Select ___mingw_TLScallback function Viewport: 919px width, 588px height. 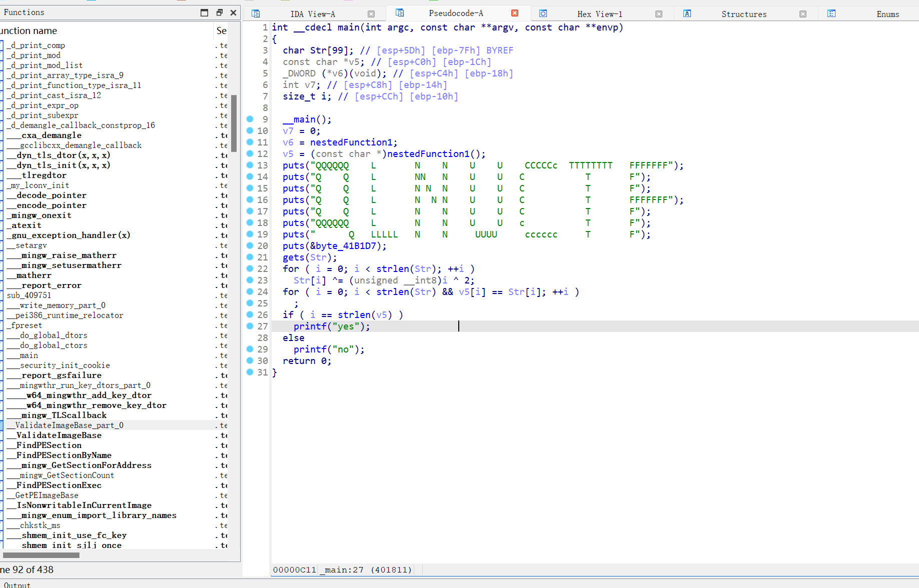[x=57, y=415]
